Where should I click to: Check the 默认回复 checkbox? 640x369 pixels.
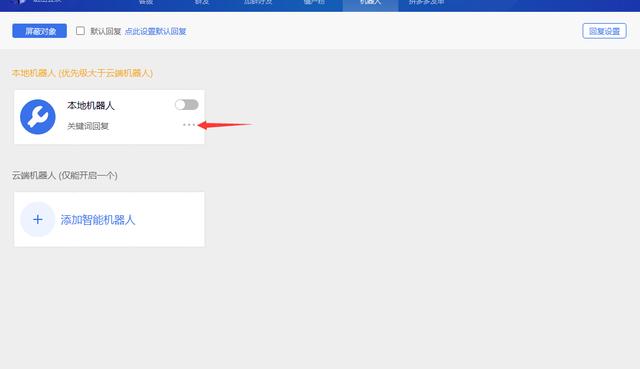tap(80, 31)
